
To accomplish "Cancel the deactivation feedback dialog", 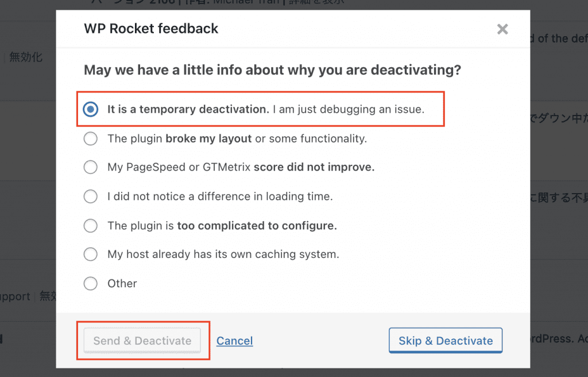I will [x=235, y=341].
